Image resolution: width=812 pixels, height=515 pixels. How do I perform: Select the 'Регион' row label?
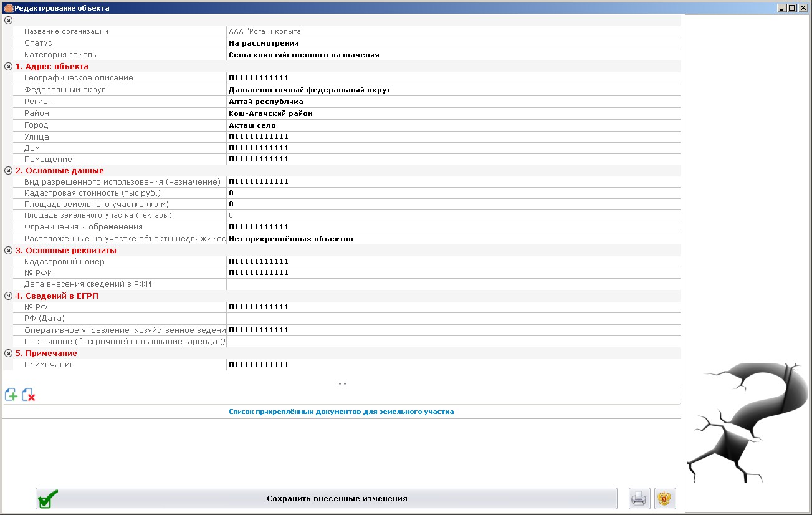(x=39, y=102)
